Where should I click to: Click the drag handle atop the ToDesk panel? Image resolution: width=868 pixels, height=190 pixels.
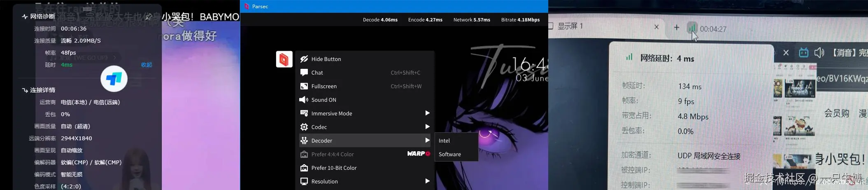87,9
